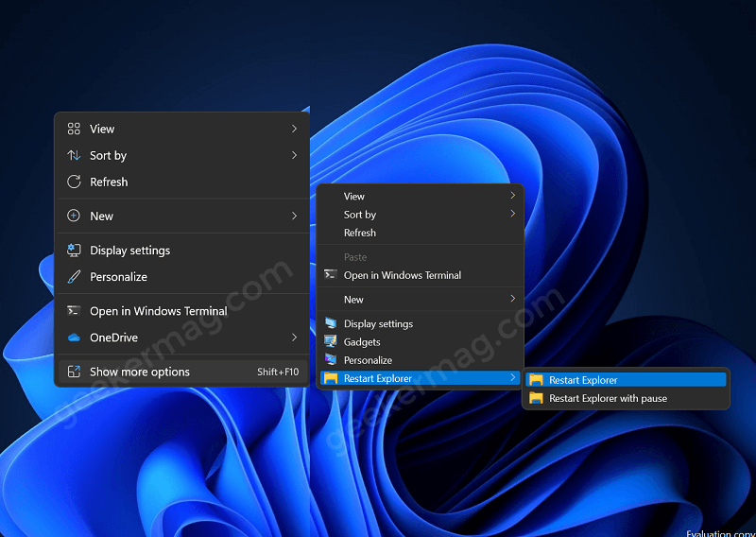The width and height of the screenshot is (756, 537).
Task: Expand View submenu arrow in classic menu
Action: (x=513, y=195)
